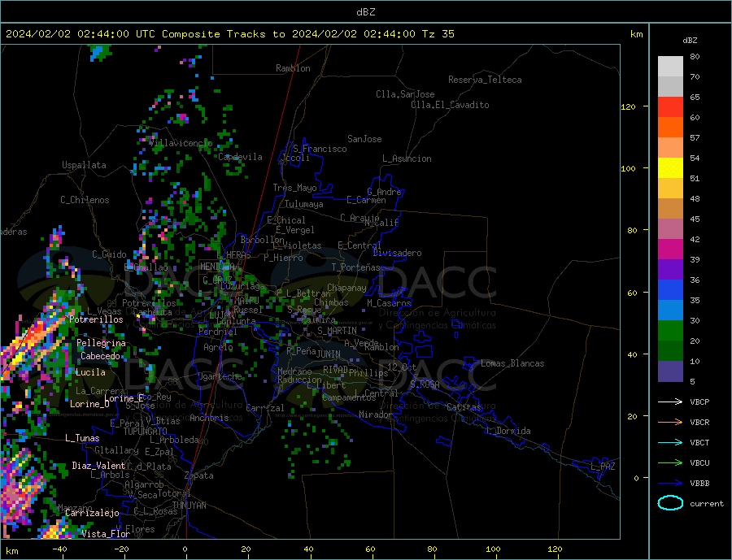Image resolution: width=732 pixels, height=560 pixels.
Task: Click the 120 km mark on vertical axis
Action: (x=629, y=107)
